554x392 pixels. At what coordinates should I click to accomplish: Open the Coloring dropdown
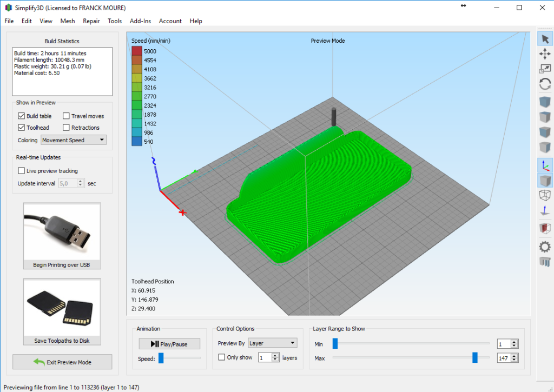pyautogui.click(x=73, y=140)
